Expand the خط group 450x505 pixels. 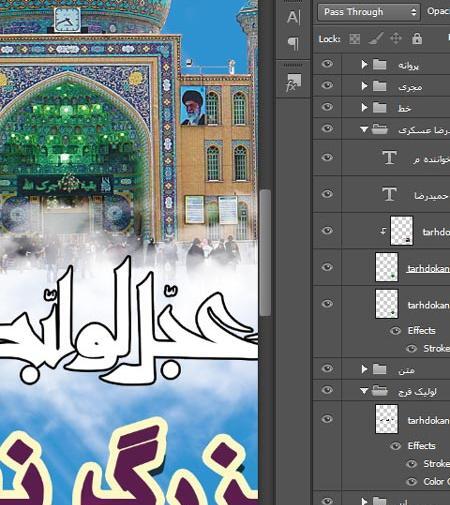pyautogui.click(x=364, y=107)
